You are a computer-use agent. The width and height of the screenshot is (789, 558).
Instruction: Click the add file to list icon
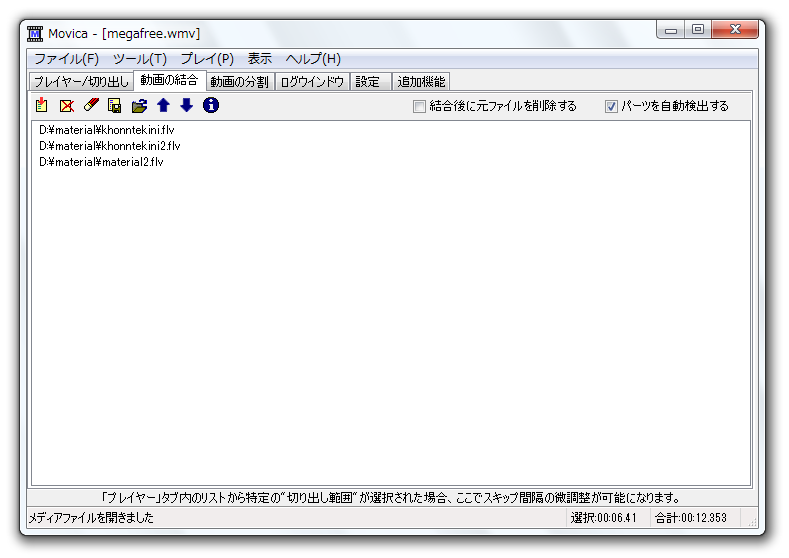tap(42, 105)
